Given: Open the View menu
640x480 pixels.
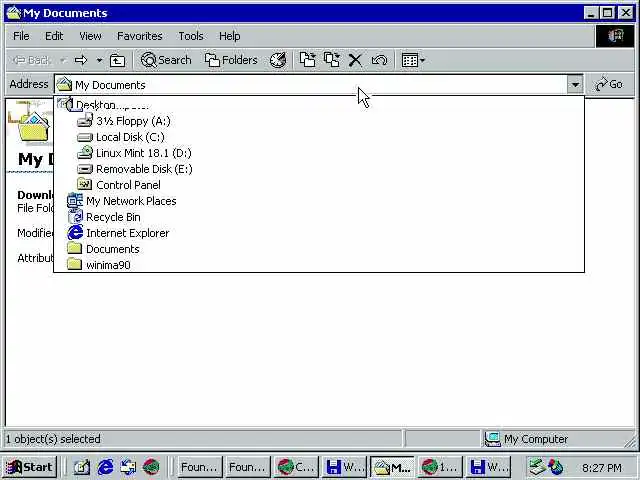Looking at the screenshot, I should tap(90, 36).
